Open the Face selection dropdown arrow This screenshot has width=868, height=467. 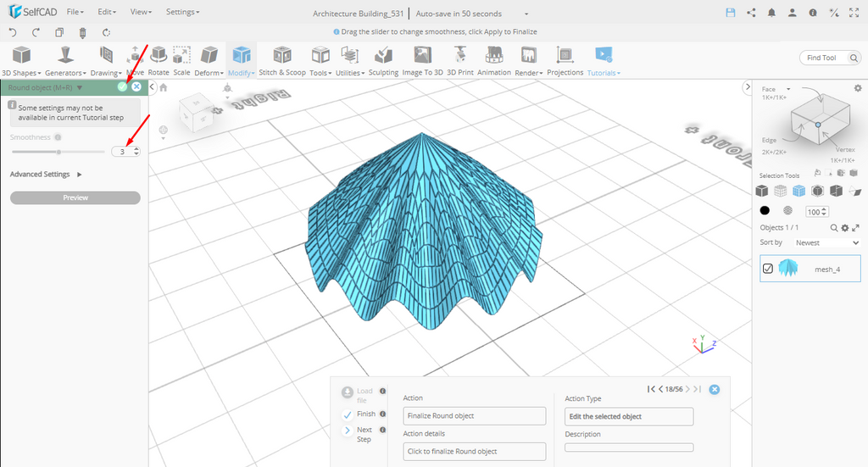(x=788, y=89)
